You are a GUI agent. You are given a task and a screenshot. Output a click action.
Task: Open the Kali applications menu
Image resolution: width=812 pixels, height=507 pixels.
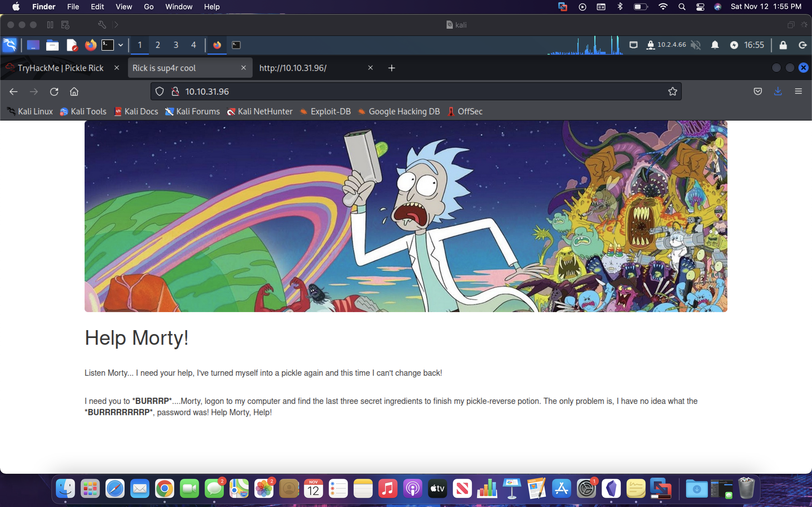9,45
